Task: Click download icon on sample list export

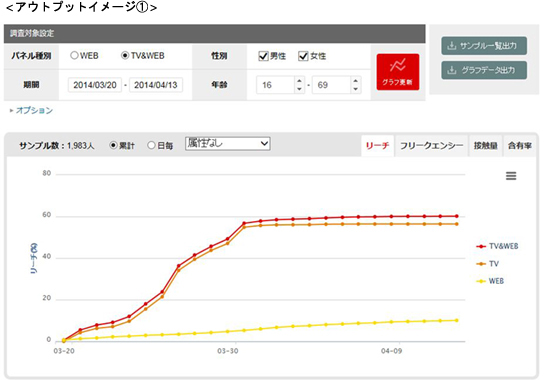Action: coord(452,46)
